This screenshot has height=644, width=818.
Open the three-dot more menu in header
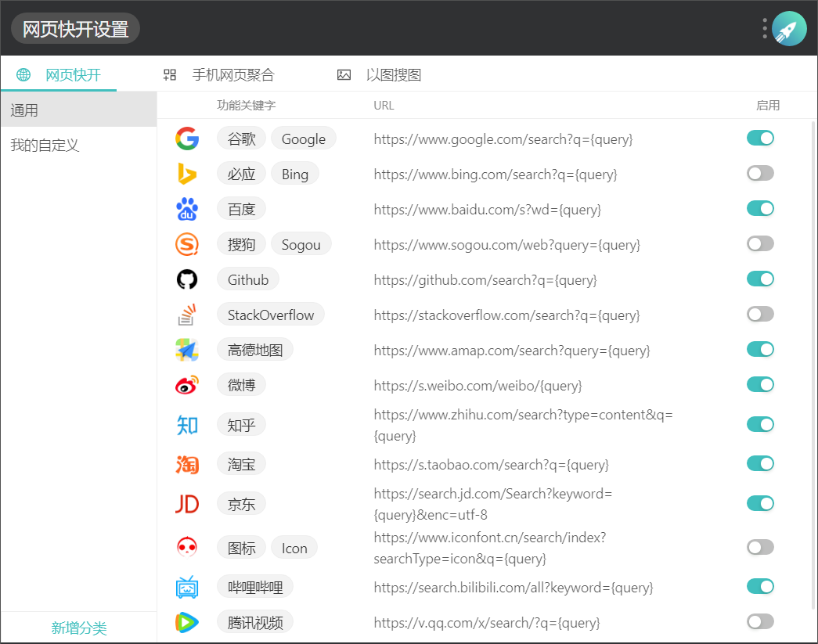pos(765,29)
